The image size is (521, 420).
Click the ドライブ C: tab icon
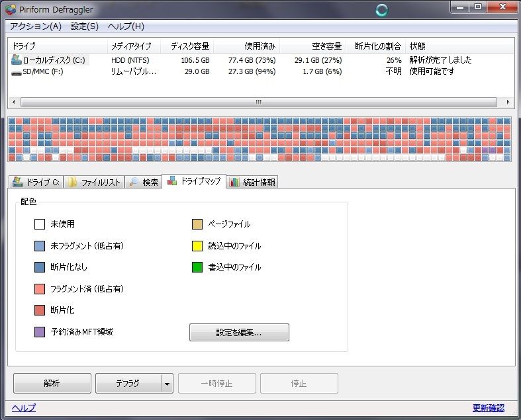coord(18,182)
